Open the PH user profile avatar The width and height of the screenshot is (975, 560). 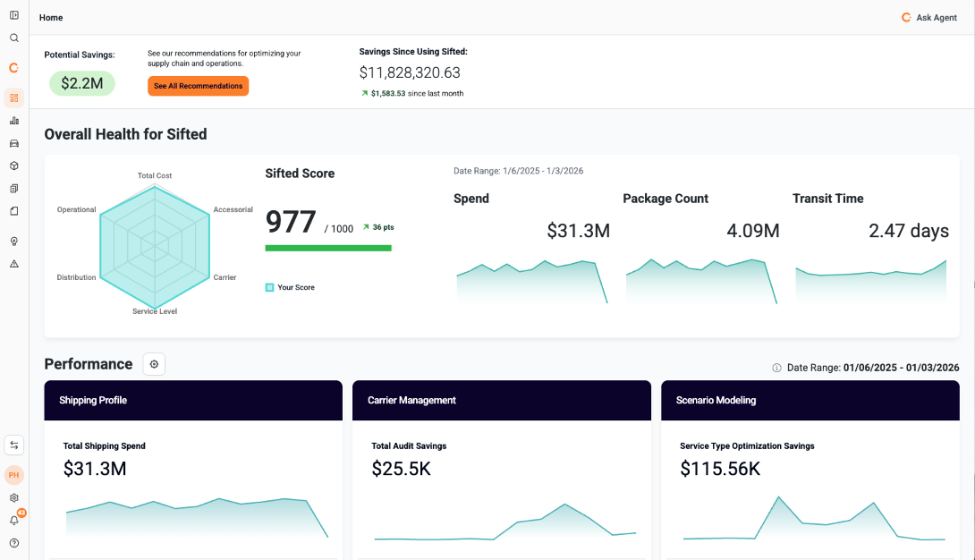14,475
